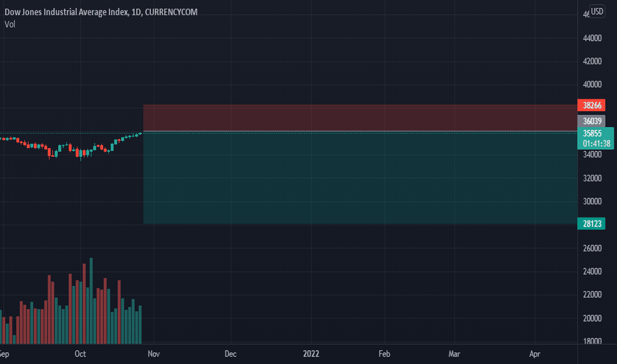
Task: Click the Feb label on time axis
Action: coord(385,354)
